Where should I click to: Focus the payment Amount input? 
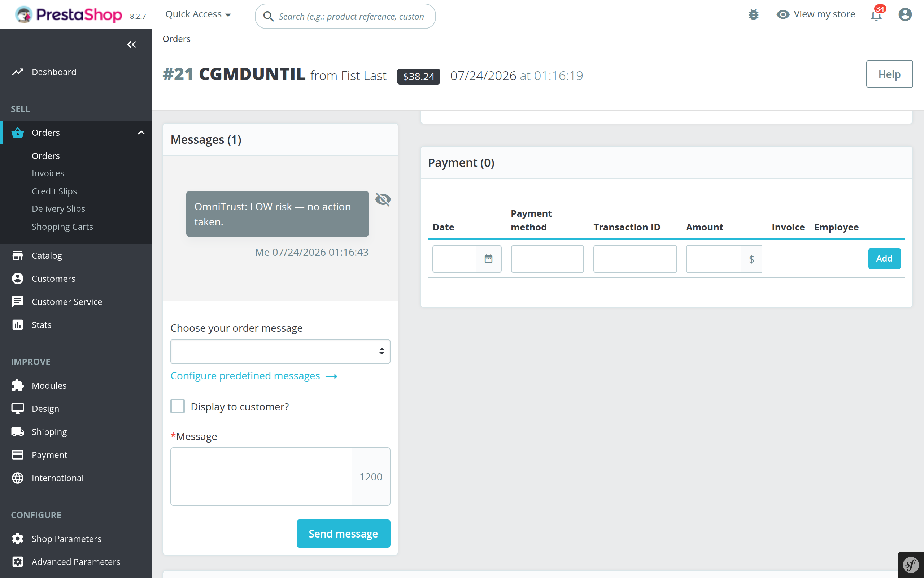[713, 259]
